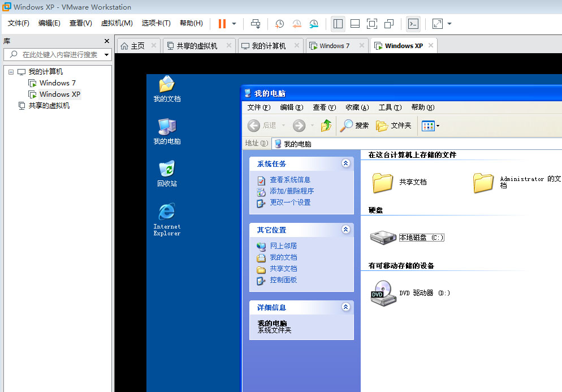This screenshot has width=562, height=392.
Task: Open the 文件(F) menu in VMware
Action: pos(18,23)
